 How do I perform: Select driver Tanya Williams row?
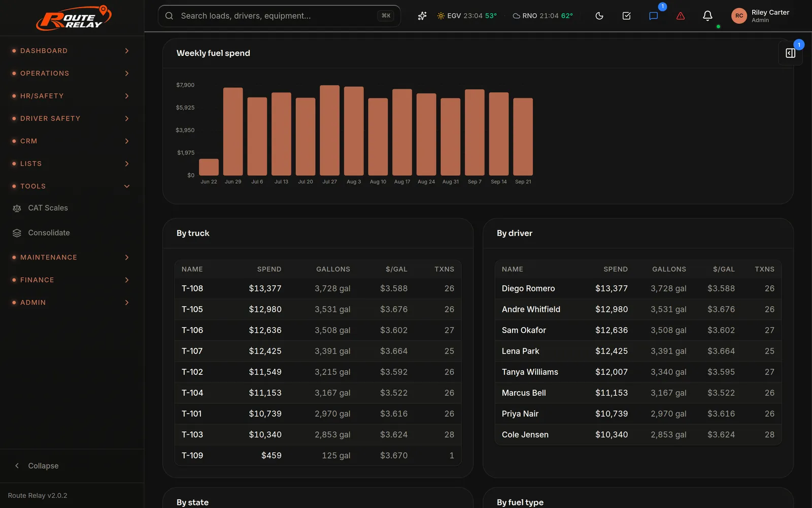(638, 372)
